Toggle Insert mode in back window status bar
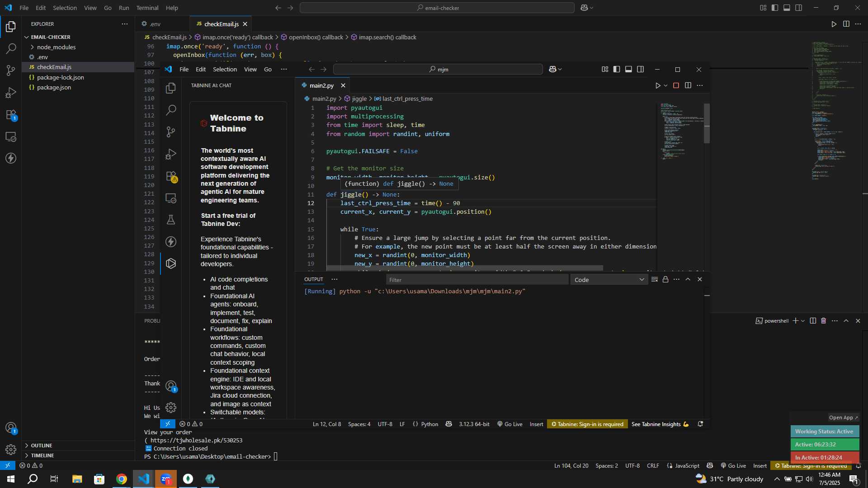 (x=759, y=465)
